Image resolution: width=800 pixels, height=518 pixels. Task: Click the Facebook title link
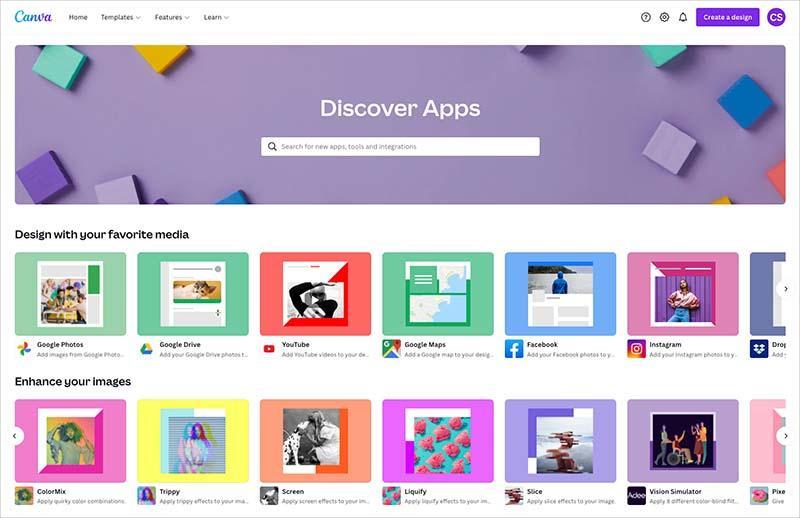coord(542,344)
